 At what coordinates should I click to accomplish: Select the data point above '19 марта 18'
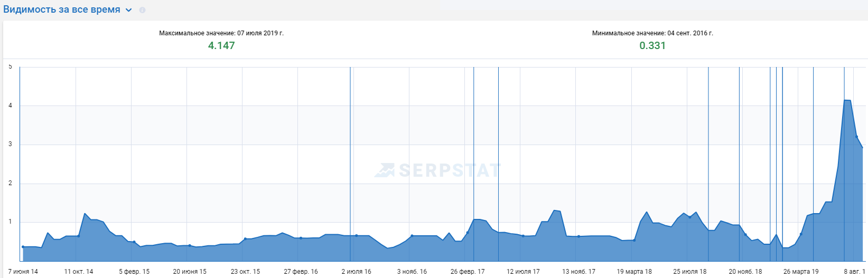tap(634, 240)
